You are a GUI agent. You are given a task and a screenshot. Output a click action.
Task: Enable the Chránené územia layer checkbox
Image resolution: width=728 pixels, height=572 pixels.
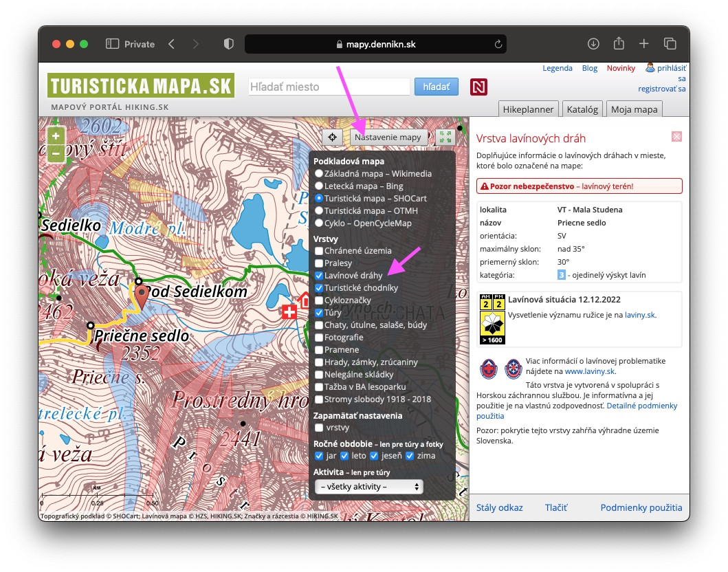tap(319, 251)
